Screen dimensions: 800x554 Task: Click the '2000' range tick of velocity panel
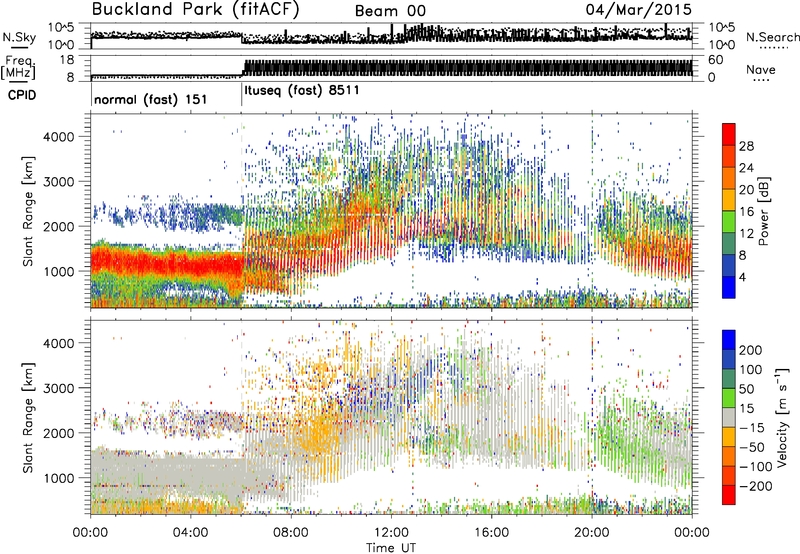[x=58, y=433]
